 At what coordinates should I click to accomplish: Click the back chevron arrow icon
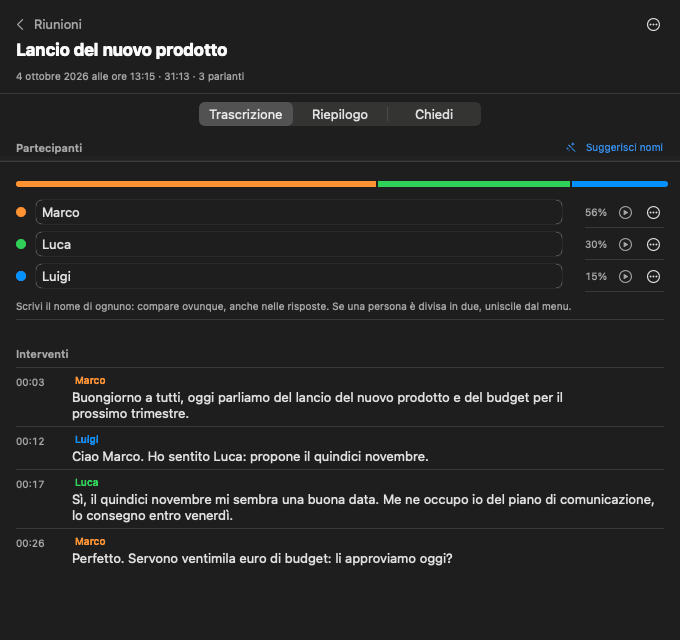point(20,25)
